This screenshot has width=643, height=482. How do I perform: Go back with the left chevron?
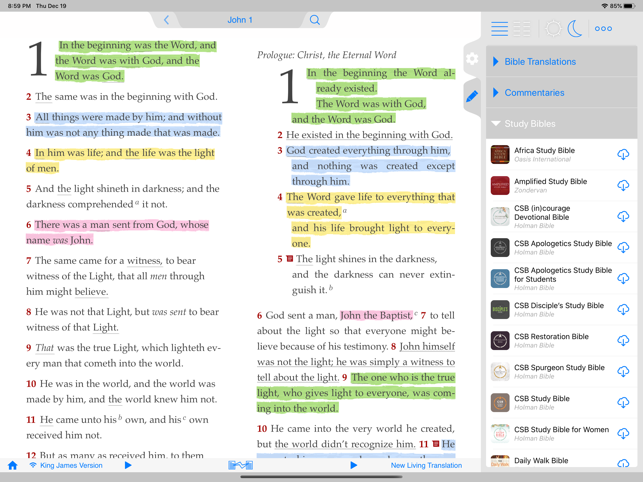tap(167, 20)
